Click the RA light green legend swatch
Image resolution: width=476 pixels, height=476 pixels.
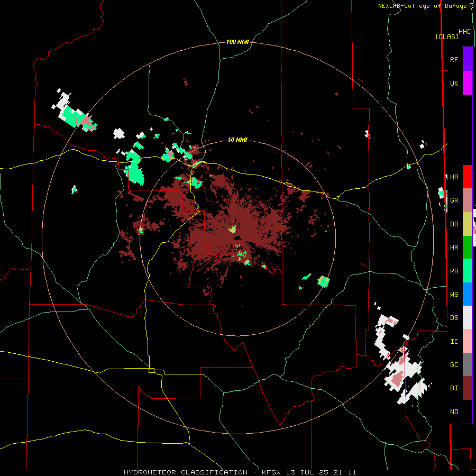(x=467, y=271)
